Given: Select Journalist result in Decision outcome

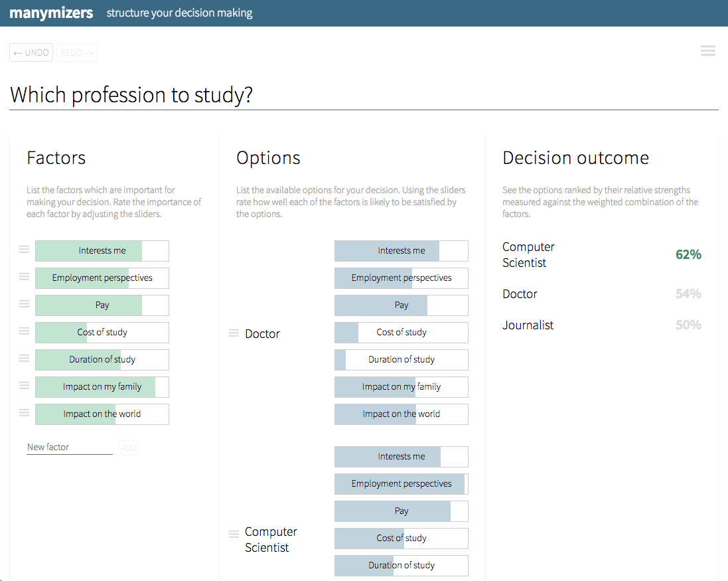Looking at the screenshot, I should 528,325.
